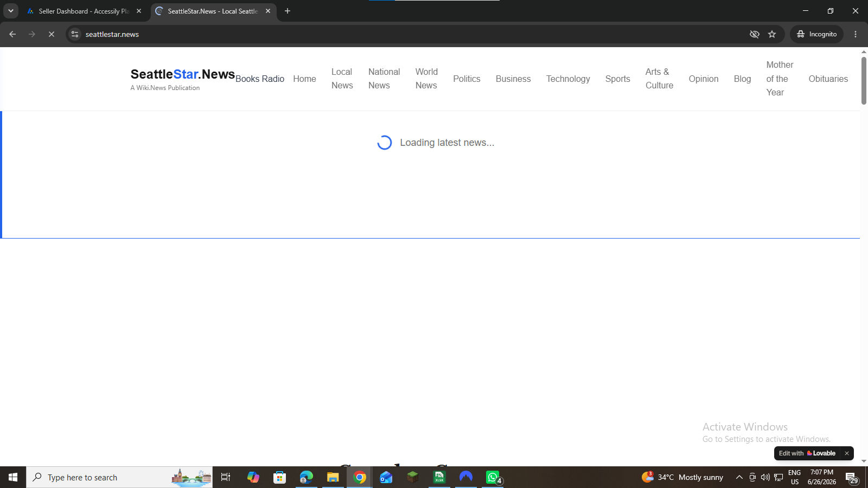Open the Windows notification center

pyautogui.click(x=851, y=478)
